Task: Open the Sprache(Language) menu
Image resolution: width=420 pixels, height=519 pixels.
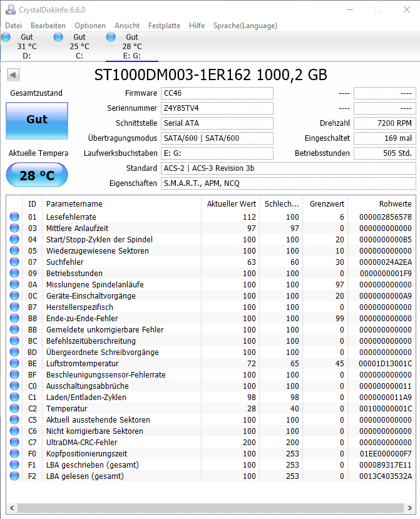Action: [245, 26]
